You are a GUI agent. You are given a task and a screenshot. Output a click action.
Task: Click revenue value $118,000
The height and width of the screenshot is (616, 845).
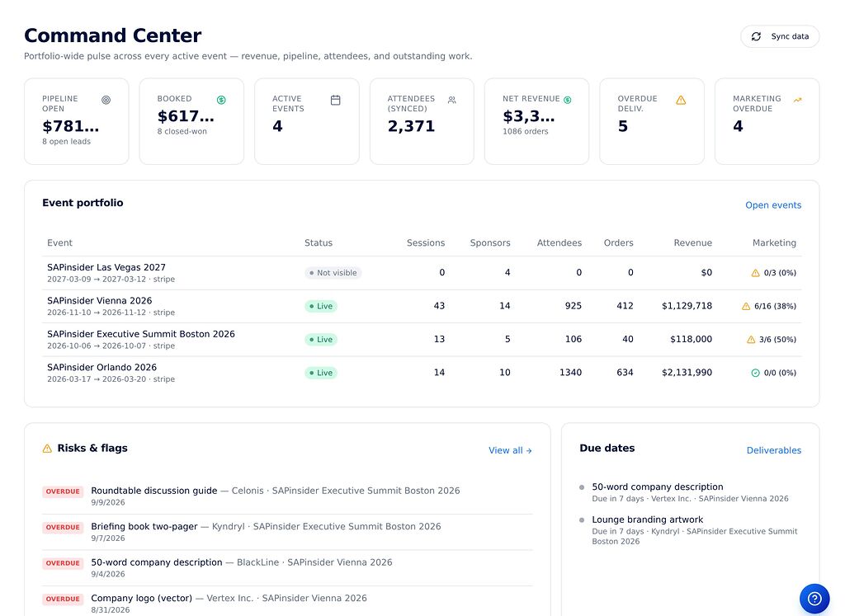pyautogui.click(x=691, y=339)
